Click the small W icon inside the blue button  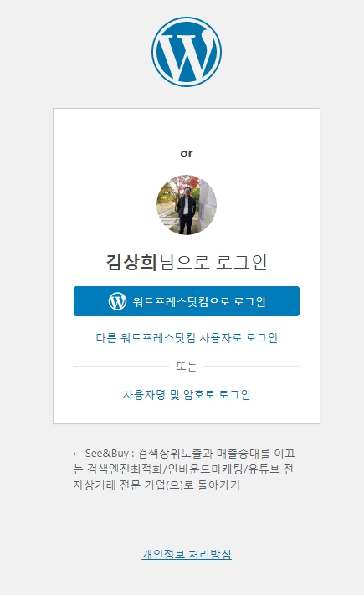[117, 301]
